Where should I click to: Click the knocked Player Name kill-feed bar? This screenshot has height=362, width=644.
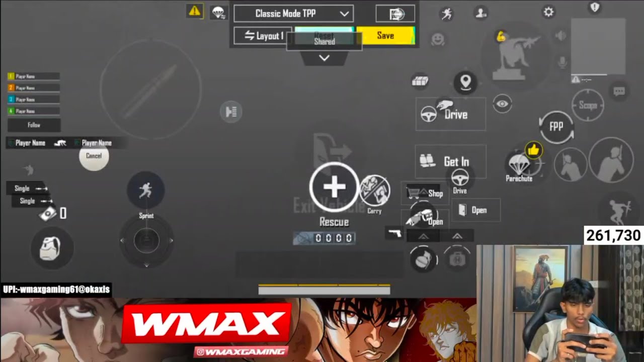click(65, 143)
